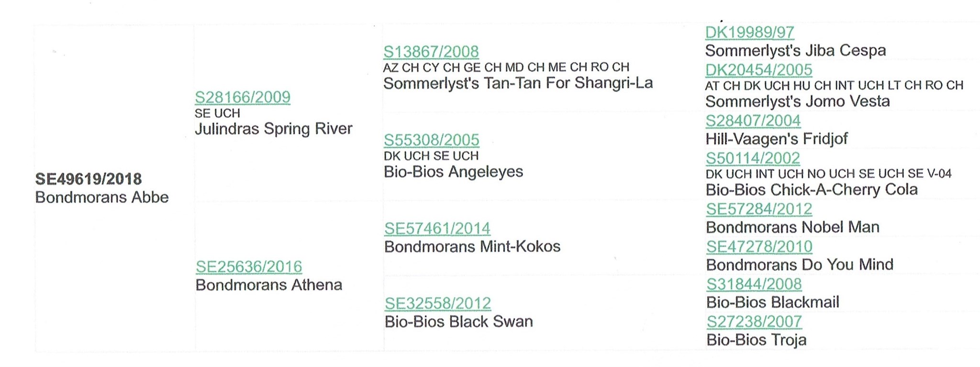Click the S31844/2008 link
The height and width of the screenshot is (367, 980).
[x=754, y=284]
